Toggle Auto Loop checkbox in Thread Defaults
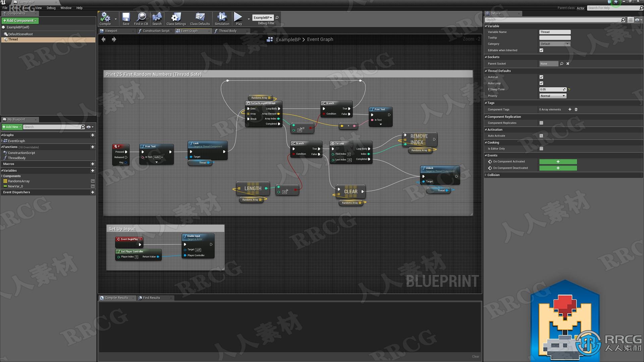 [x=541, y=83]
